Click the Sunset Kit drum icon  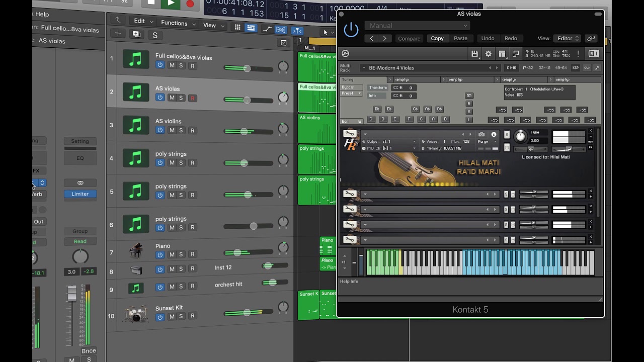pos(135,314)
